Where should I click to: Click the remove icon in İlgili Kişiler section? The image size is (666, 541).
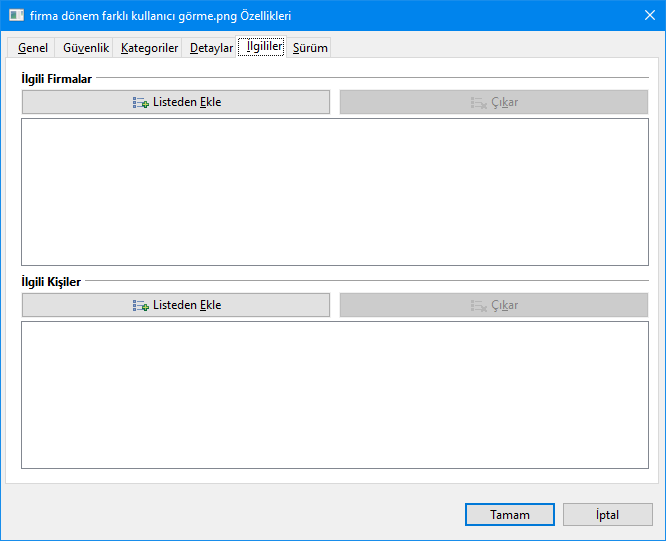click(478, 305)
